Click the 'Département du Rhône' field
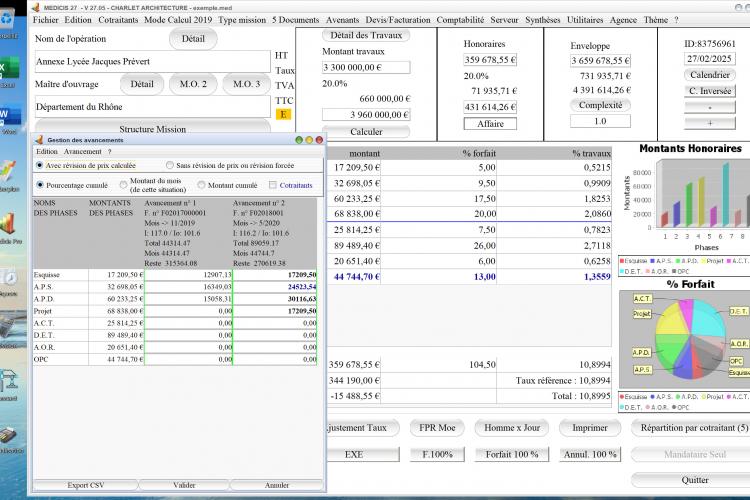 click(153, 107)
